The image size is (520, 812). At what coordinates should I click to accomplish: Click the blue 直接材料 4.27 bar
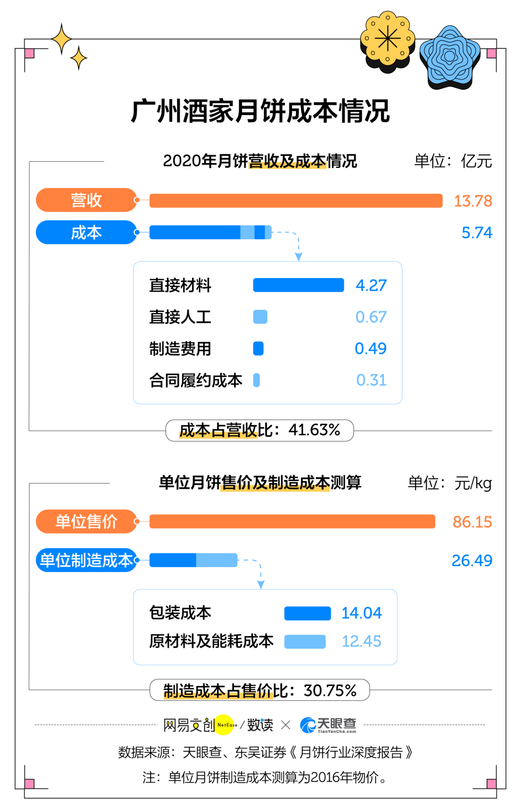(x=299, y=285)
